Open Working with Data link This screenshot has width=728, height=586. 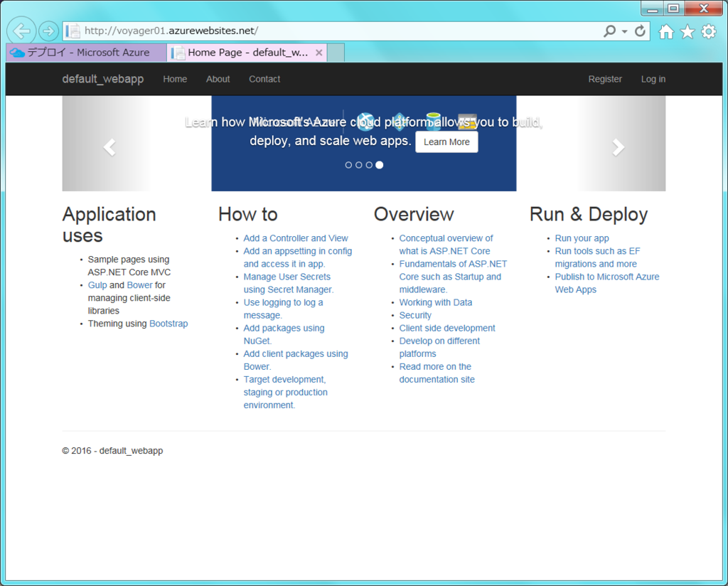tap(436, 302)
